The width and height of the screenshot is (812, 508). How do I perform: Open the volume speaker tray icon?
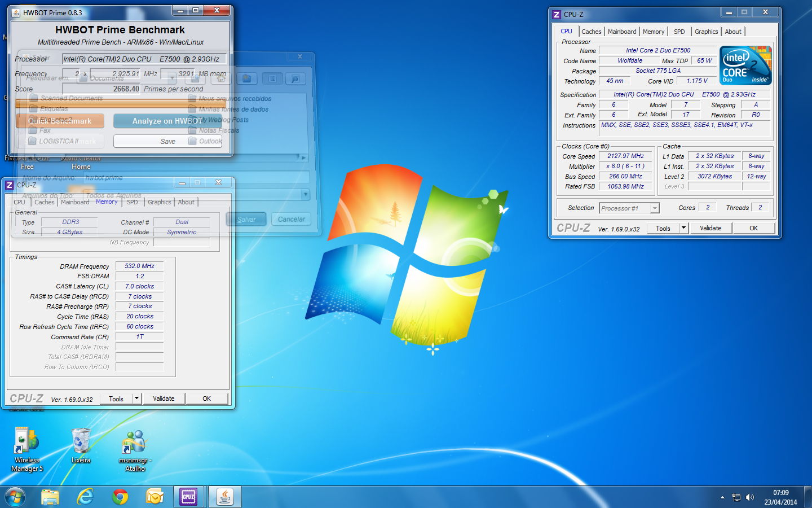750,497
